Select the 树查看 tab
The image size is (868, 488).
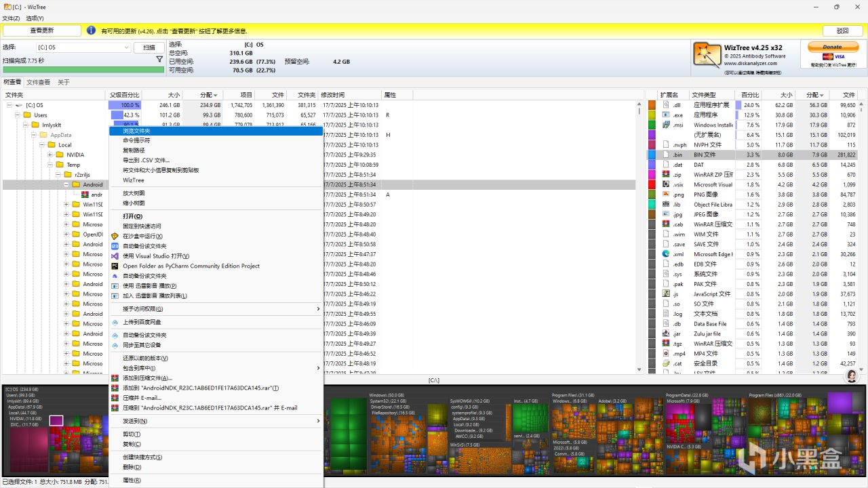[12, 82]
